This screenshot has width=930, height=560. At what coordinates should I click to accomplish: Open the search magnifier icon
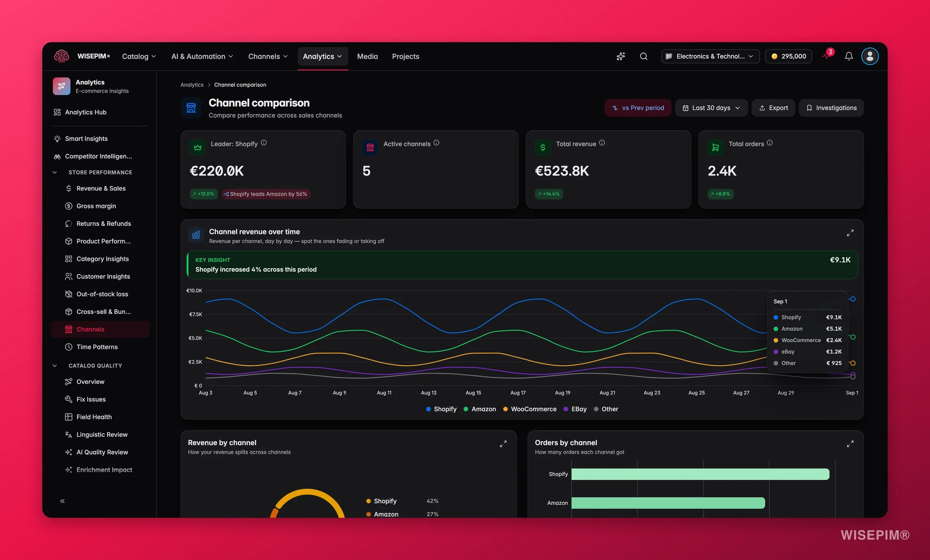click(644, 56)
